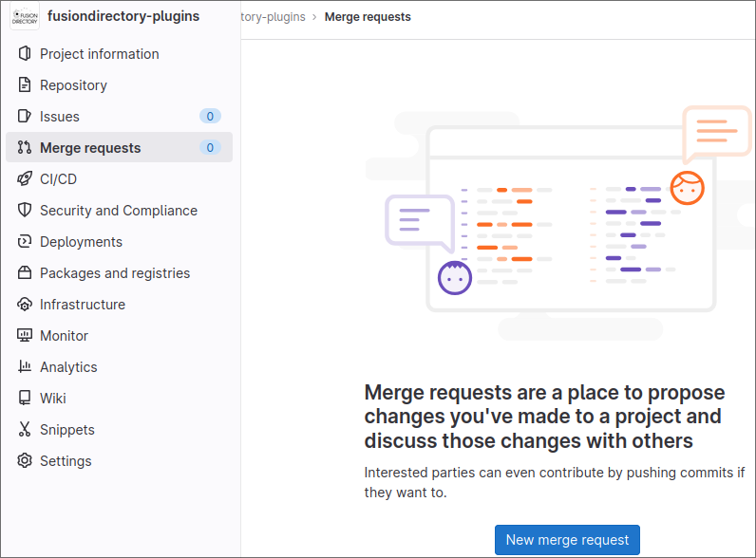
Task: Click the Repository document icon
Action: tap(25, 84)
